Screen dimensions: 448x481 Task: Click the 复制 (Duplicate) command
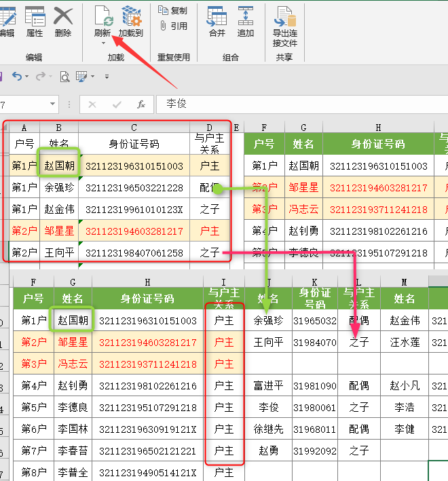(x=173, y=10)
